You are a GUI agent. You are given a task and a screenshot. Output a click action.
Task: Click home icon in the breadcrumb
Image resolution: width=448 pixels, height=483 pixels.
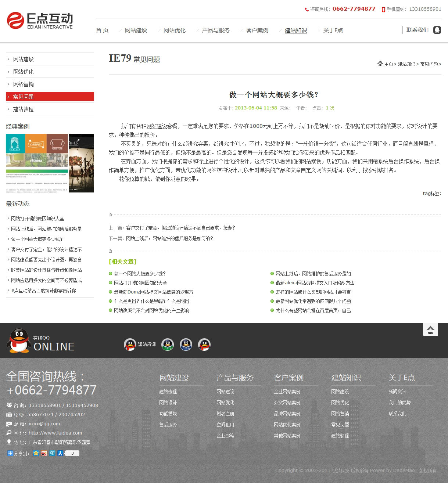(380, 64)
